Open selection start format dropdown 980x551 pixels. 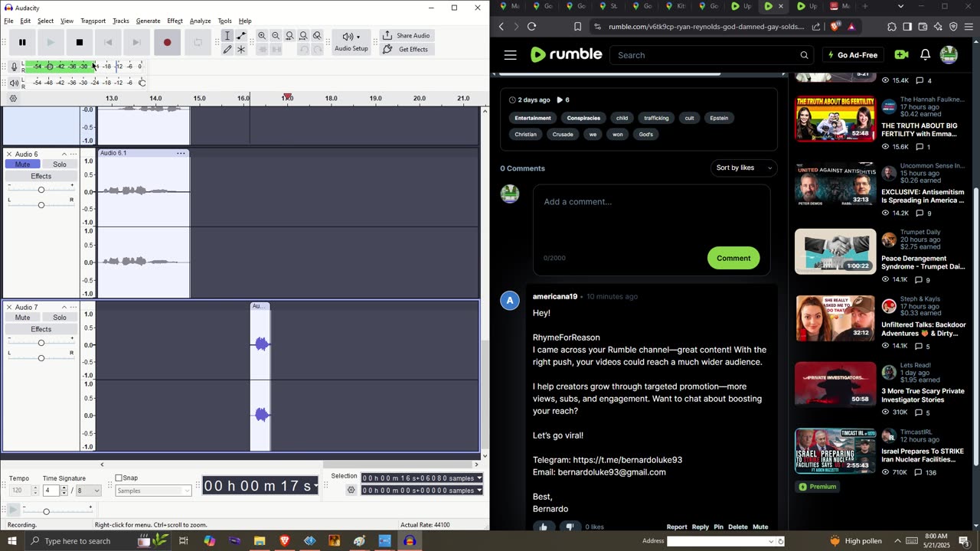click(479, 478)
